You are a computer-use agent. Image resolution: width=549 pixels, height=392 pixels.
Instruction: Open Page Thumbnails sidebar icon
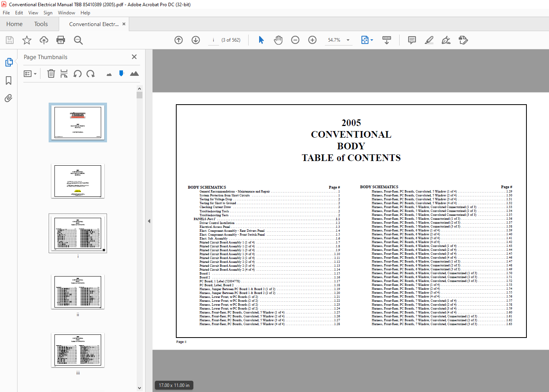coord(9,62)
